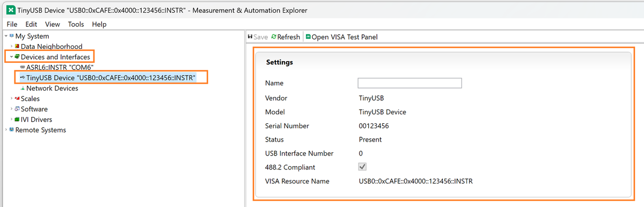This screenshot has width=644, height=207.
Task: Select IVI Drivers in the tree
Action: tap(36, 120)
